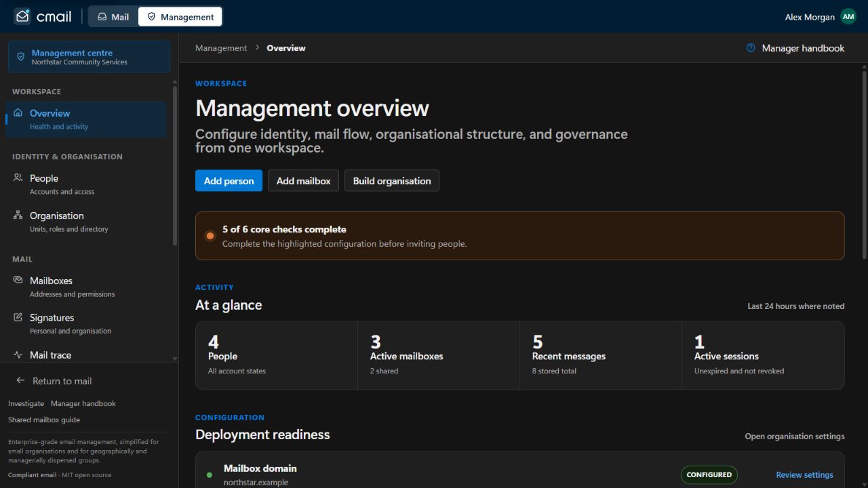Click the Management centre card

click(90, 57)
